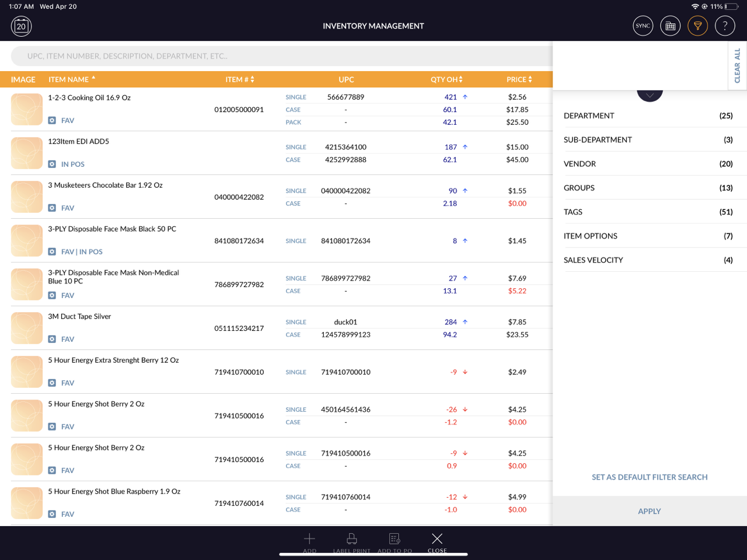Click the ADD plus icon at bottom
Image resolution: width=747 pixels, height=560 pixels.
click(309, 539)
